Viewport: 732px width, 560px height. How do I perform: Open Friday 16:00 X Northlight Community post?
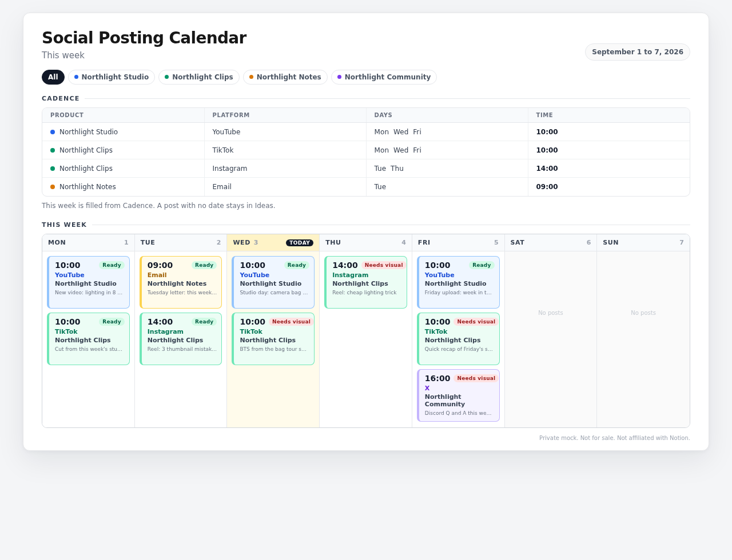point(458,395)
